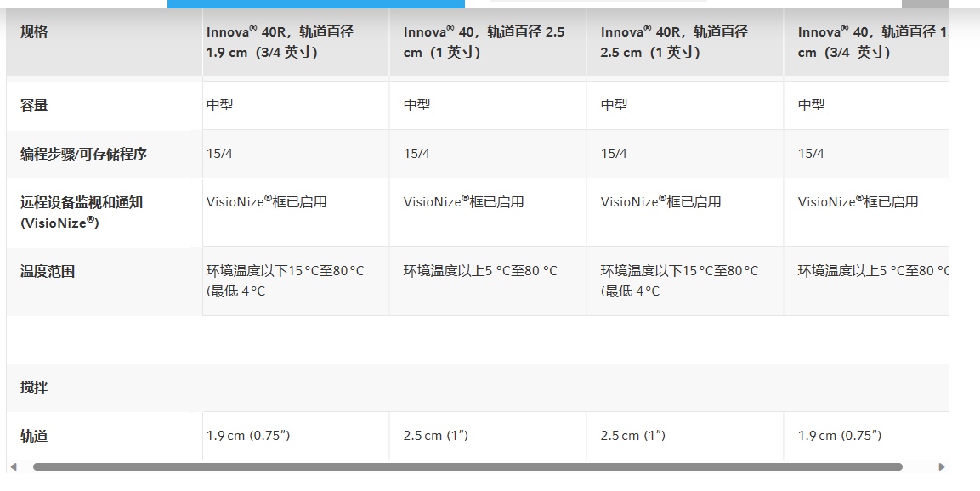980x491 pixels.
Task: Click the horizontal scrollbar right arrow
Action: 942,466
